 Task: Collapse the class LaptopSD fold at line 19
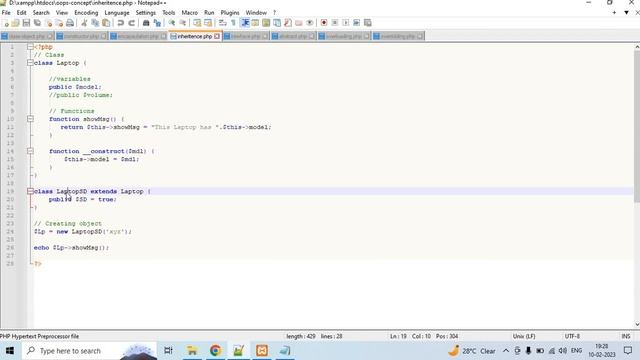[30, 191]
